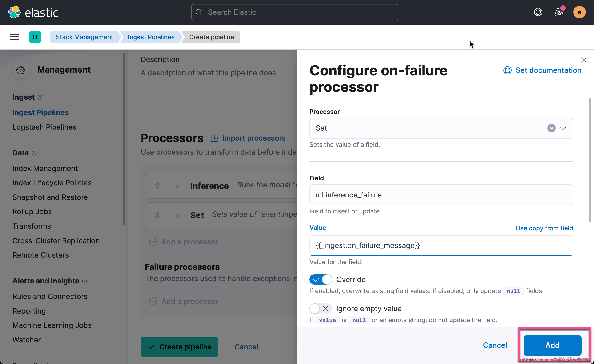Click 'Use copy from field' link
594x364 pixels.
pyautogui.click(x=544, y=228)
